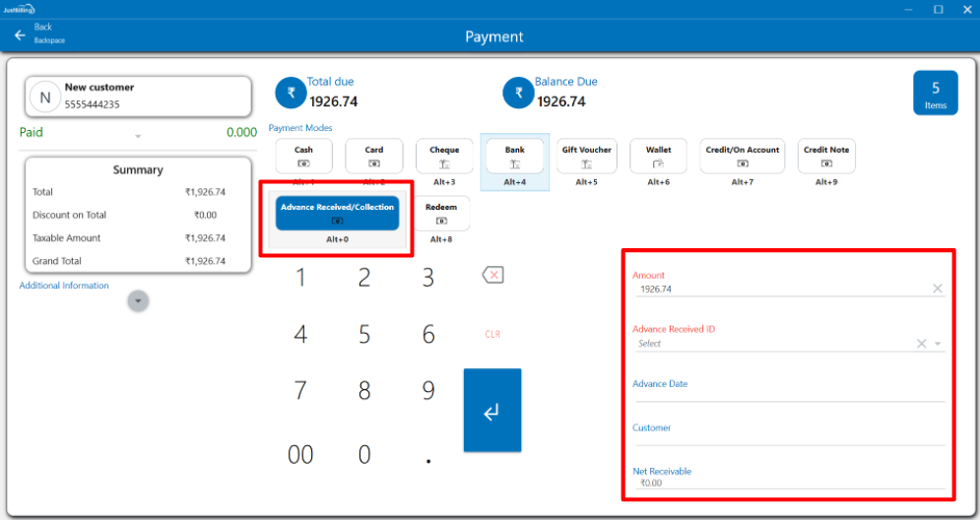Select Card payment mode

[374, 156]
